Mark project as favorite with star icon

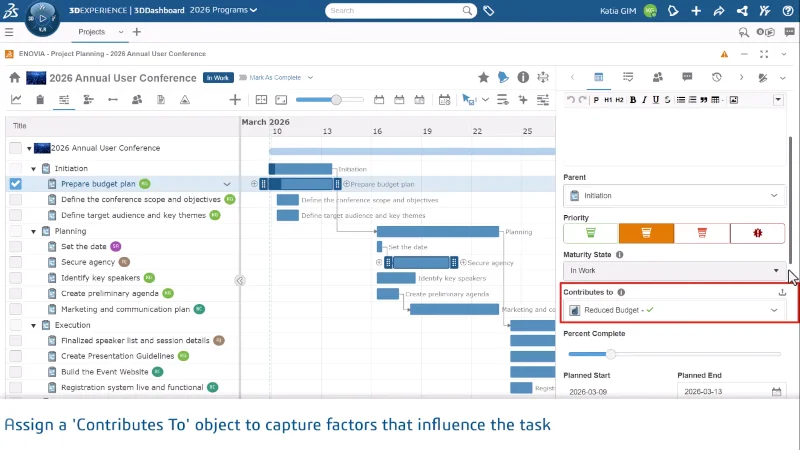[483, 78]
